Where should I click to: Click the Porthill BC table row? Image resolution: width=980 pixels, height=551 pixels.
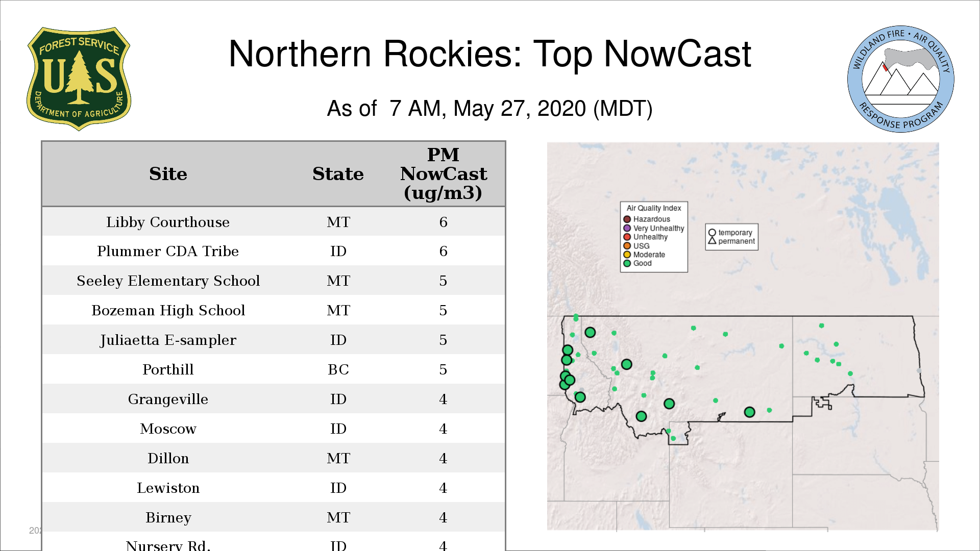tap(168, 369)
